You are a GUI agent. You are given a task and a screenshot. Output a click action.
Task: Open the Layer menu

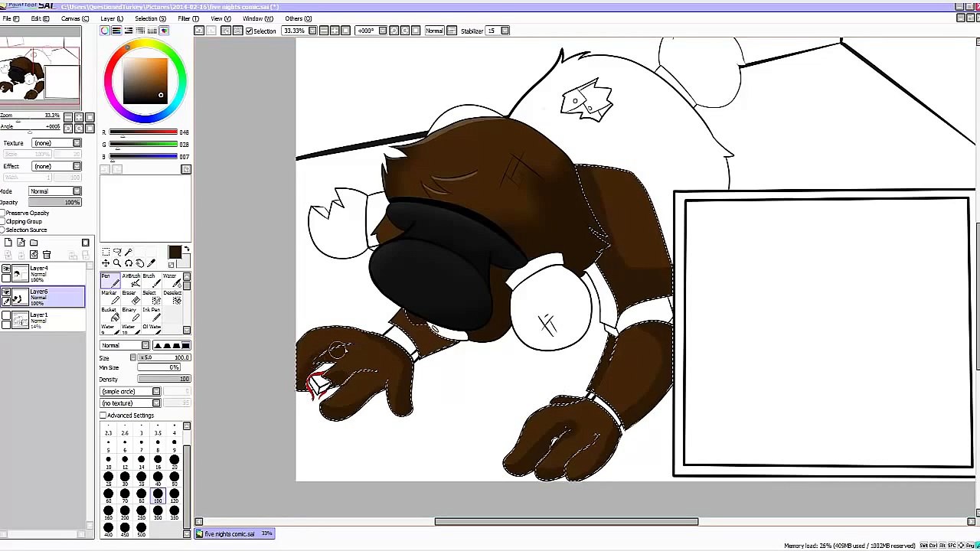pos(111,18)
